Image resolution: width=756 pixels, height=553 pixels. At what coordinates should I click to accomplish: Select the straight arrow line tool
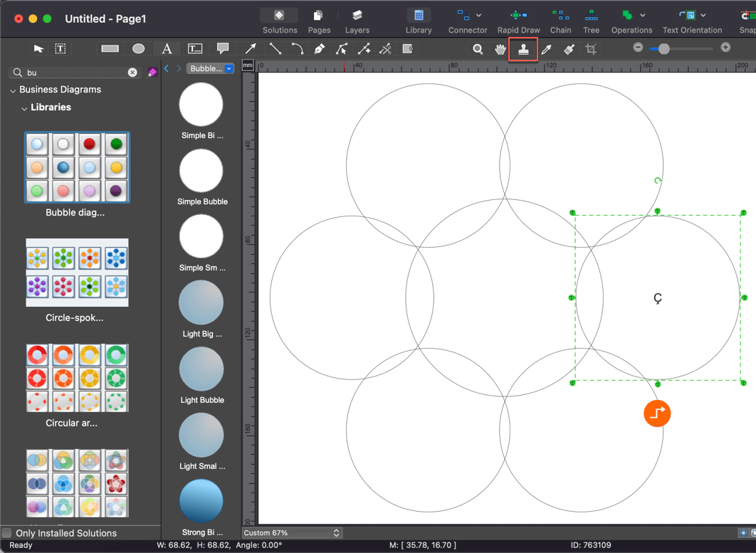[x=251, y=48]
